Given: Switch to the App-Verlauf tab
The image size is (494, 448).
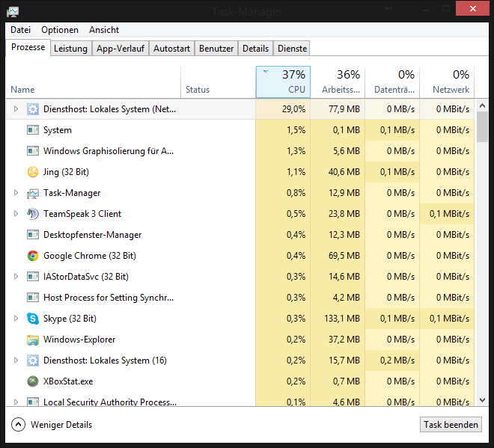Looking at the screenshot, I should coord(121,49).
